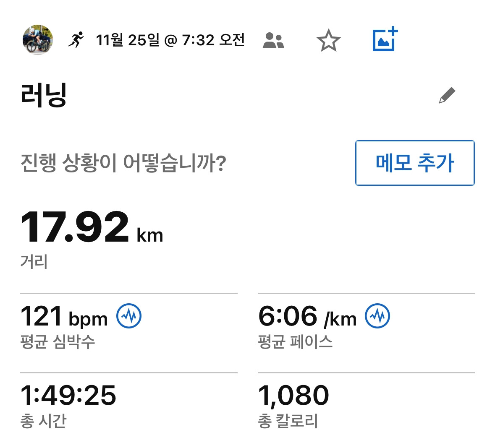Select the 17.92 km distance value
Image resolution: width=495 pixels, height=448 pixels.
click(x=92, y=227)
